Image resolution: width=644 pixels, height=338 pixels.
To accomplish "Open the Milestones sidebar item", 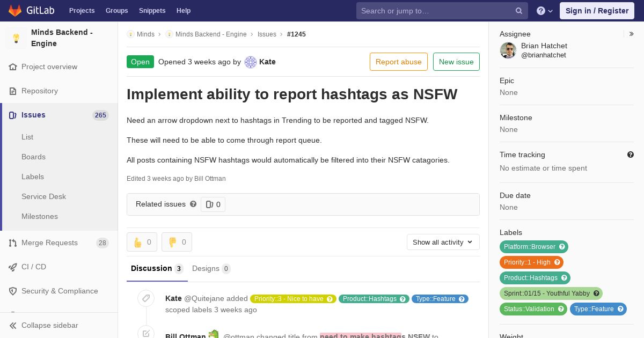I will click(40, 216).
